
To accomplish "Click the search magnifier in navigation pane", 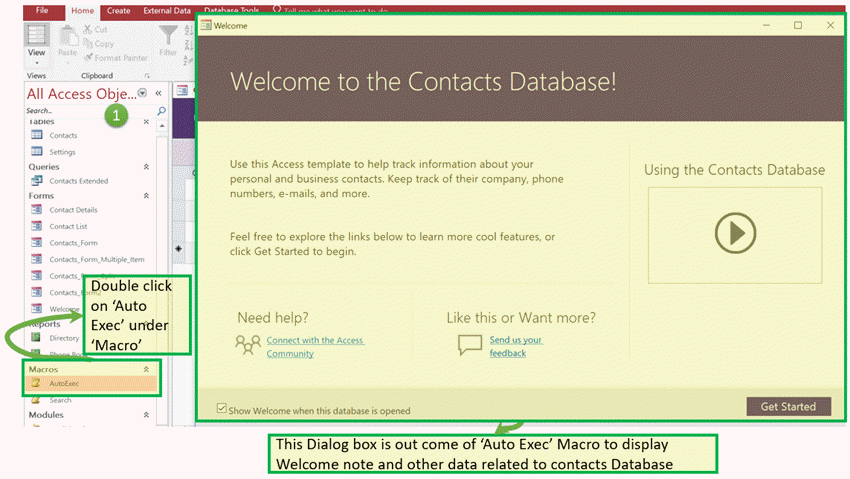I will [x=161, y=111].
